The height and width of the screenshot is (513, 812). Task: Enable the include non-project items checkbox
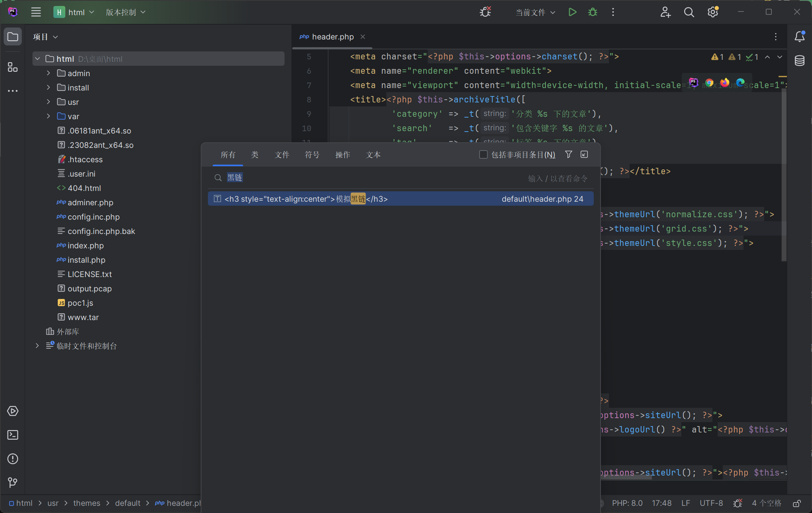click(483, 155)
